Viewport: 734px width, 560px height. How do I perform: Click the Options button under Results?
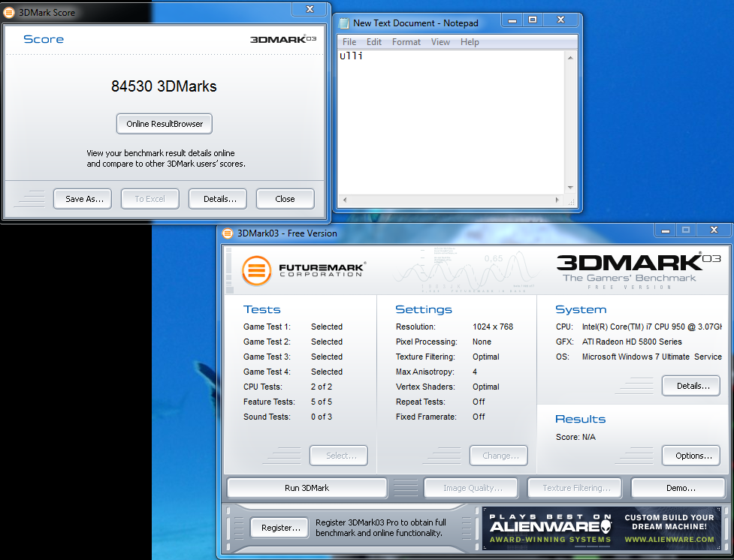pyautogui.click(x=690, y=456)
